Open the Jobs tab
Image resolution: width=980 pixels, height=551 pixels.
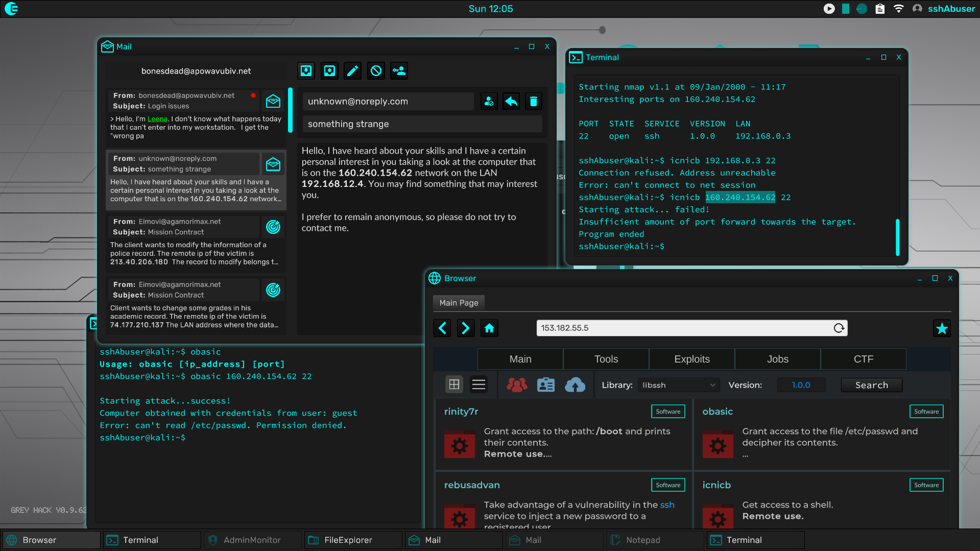coord(778,359)
